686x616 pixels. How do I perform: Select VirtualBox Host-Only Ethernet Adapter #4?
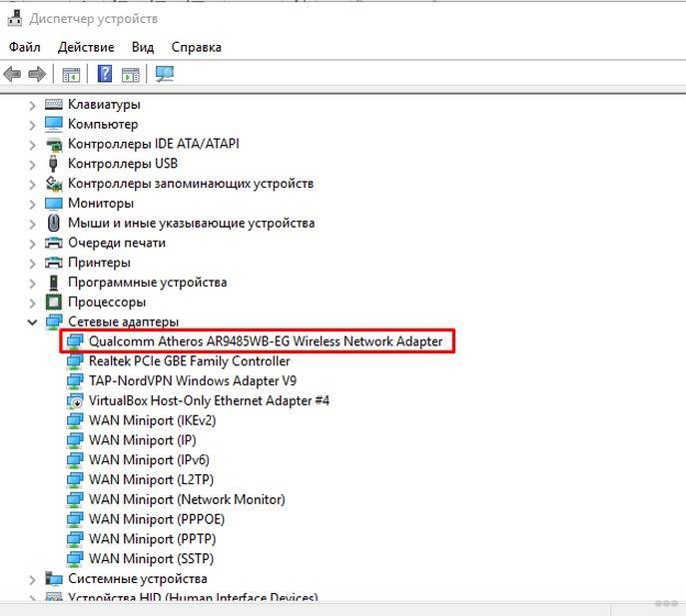tap(209, 400)
